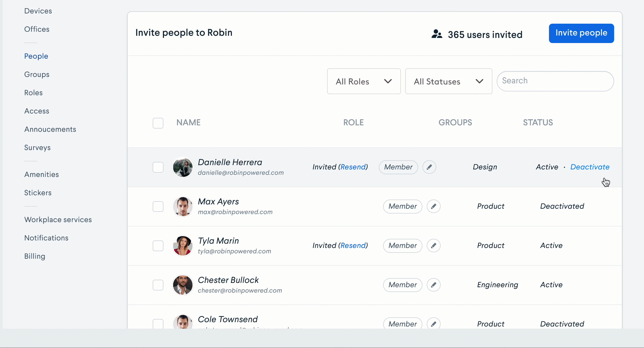Click Tyla Marin's Active status

(551, 245)
